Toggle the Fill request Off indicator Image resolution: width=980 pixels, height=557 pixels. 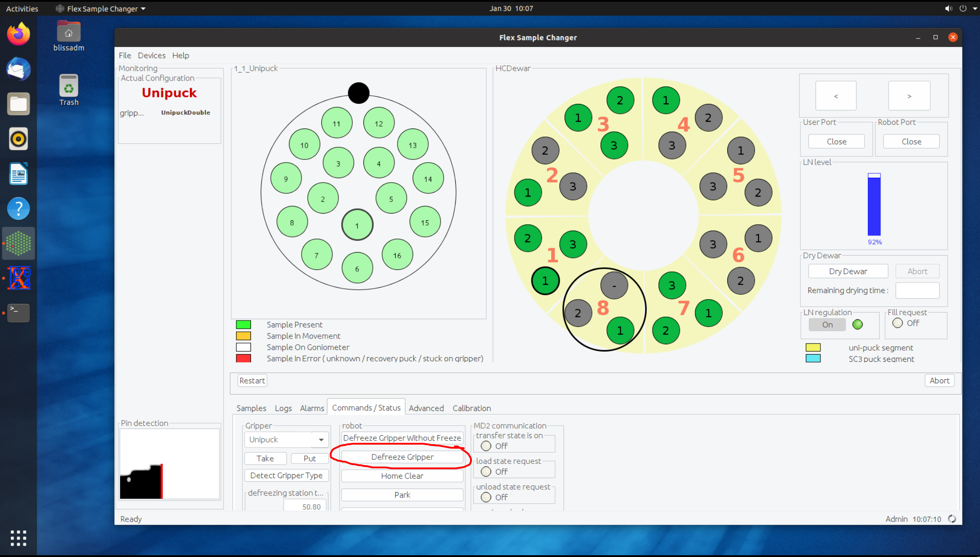point(898,323)
